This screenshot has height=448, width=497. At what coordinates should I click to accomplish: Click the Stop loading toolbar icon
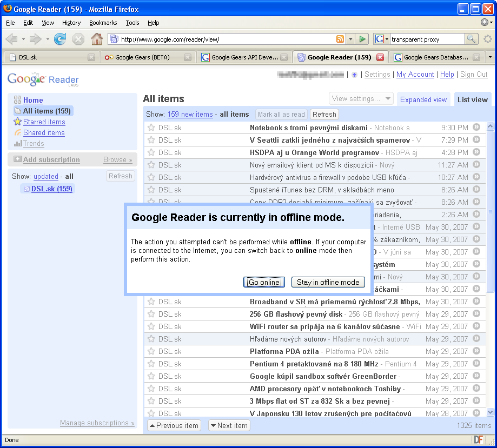[x=78, y=39]
